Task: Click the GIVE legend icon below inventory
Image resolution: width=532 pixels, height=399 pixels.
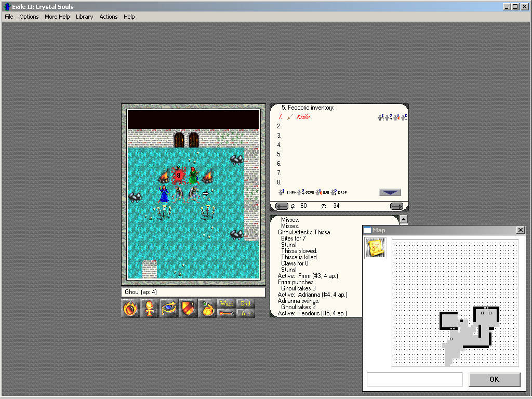Action: 301,192
